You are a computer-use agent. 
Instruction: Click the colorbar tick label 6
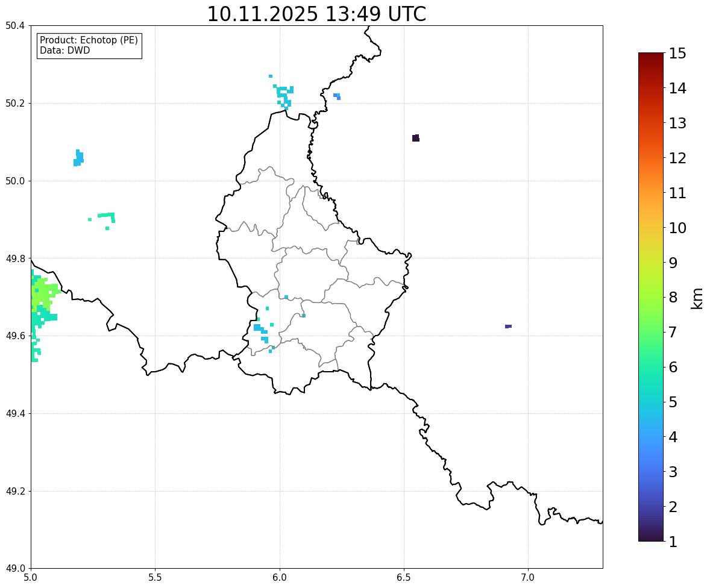[x=673, y=367]
